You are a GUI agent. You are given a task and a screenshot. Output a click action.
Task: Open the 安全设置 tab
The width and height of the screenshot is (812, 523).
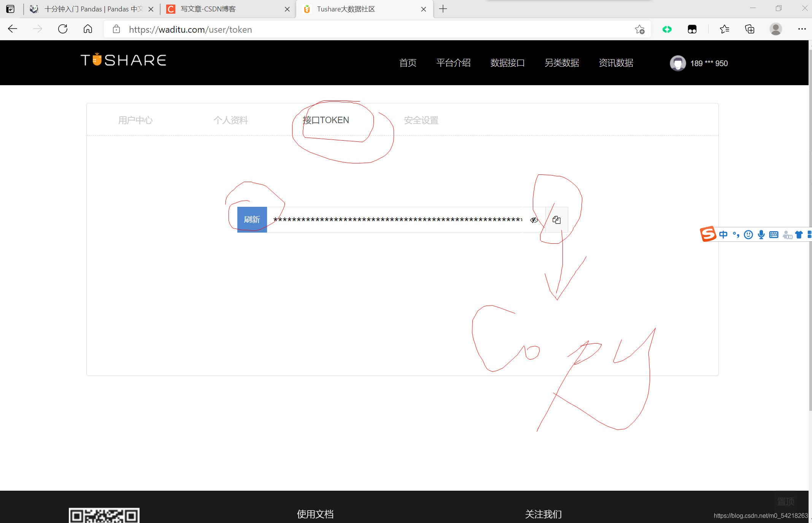coord(421,120)
